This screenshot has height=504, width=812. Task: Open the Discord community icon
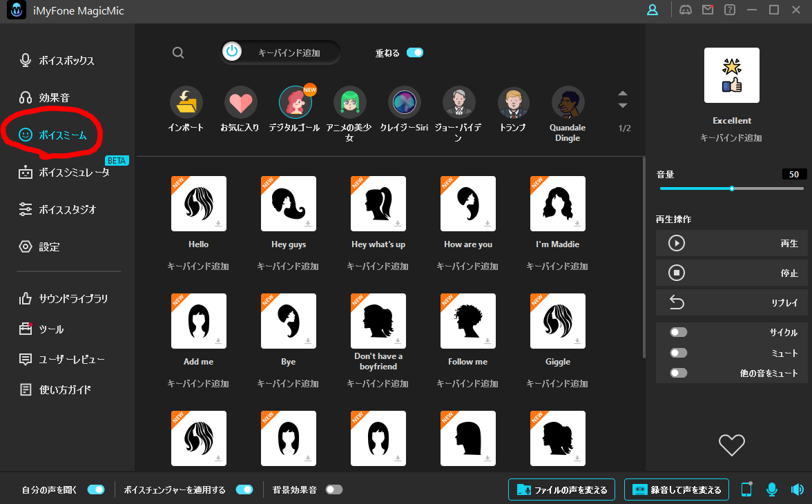coord(686,10)
